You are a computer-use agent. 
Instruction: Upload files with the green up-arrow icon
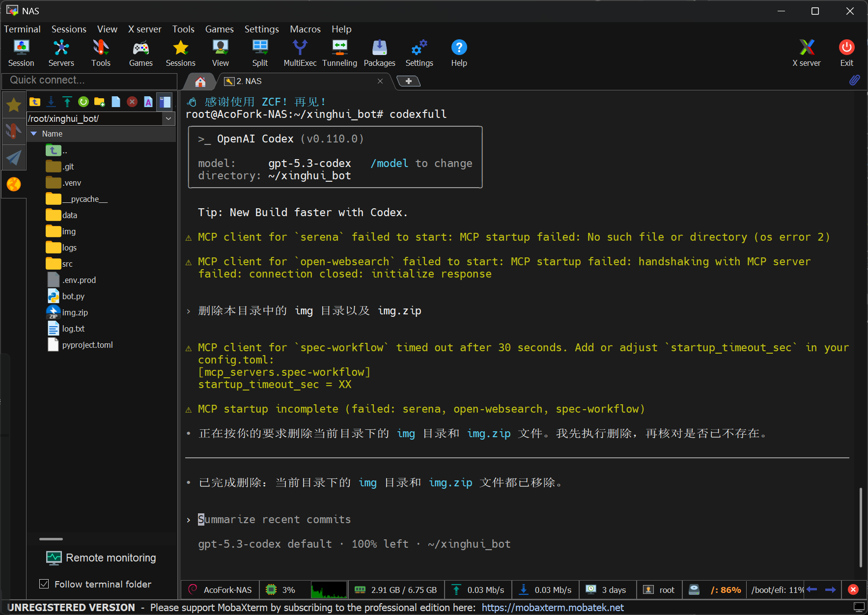(67, 102)
